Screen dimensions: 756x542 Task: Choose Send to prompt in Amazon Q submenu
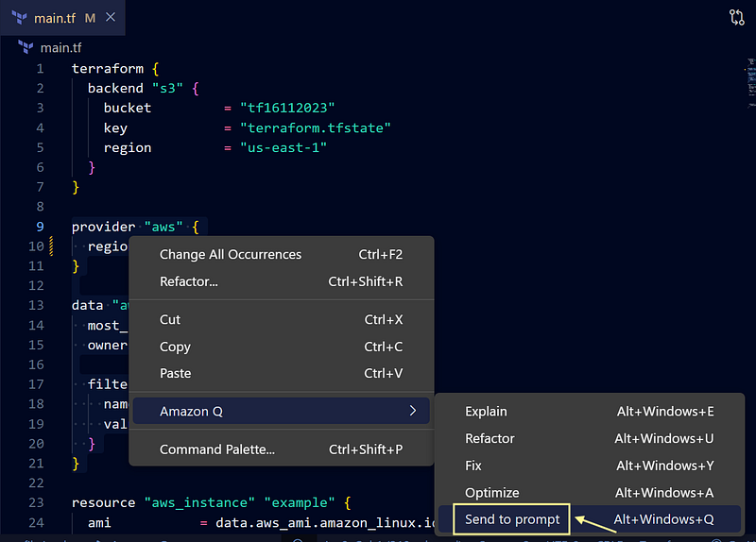[589, 519]
